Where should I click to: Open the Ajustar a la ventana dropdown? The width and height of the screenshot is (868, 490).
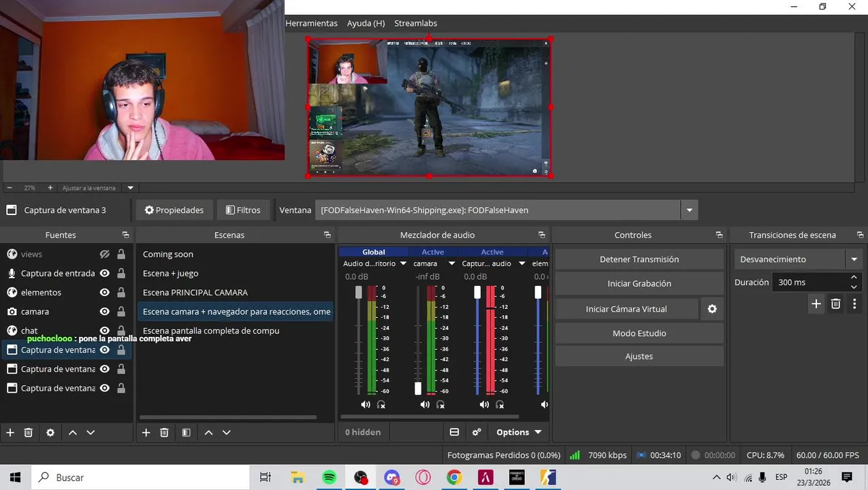coord(130,188)
